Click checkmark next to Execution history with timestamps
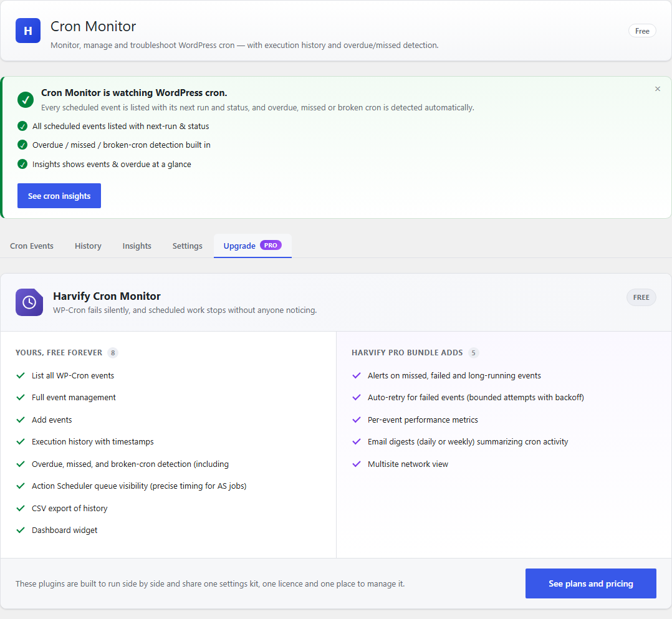This screenshot has height=619, width=672. (21, 441)
